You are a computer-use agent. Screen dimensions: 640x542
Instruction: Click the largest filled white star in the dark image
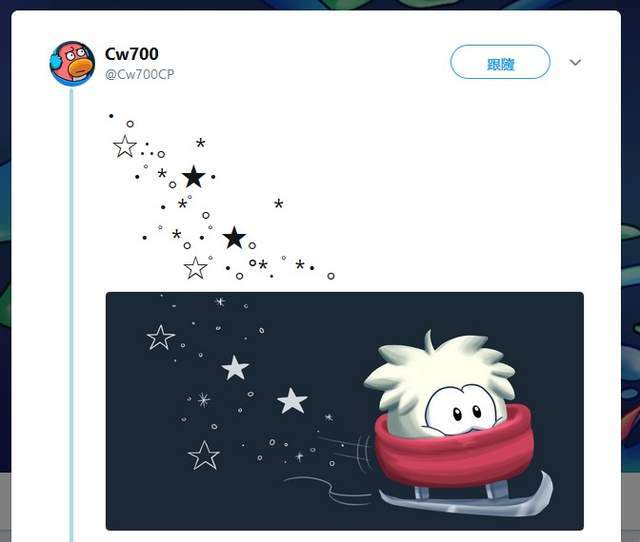[x=292, y=401]
